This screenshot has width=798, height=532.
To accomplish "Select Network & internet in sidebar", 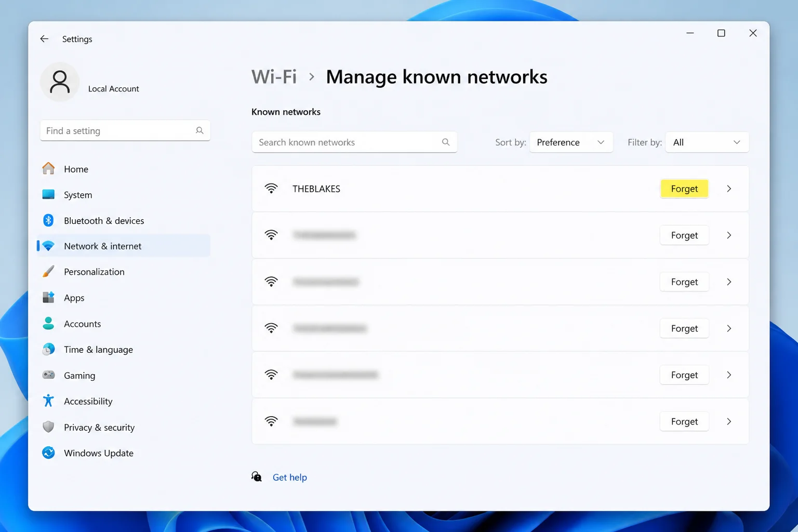I will pyautogui.click(x=124, y=246).
